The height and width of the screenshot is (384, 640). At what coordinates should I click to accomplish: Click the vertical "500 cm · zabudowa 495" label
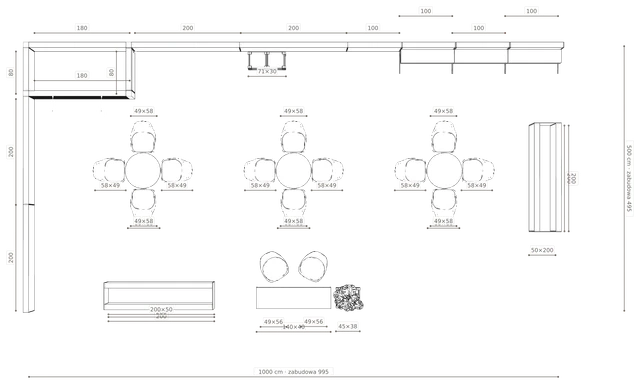pos(630,178)
